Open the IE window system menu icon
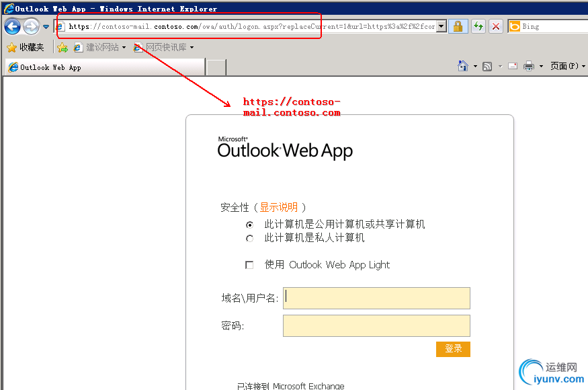This screenshot has height=390, width=588. 9,8
